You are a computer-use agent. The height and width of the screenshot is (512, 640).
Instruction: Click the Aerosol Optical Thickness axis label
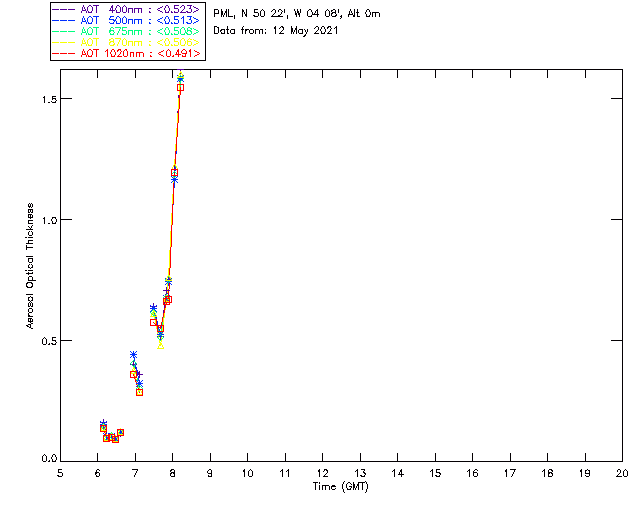[30, 266]
